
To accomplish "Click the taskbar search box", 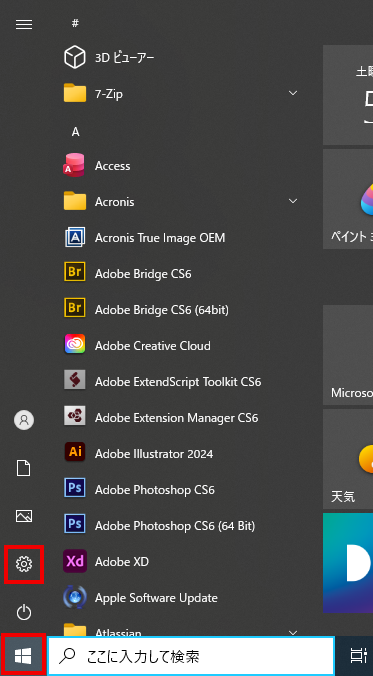I will [x=191, y=656].
